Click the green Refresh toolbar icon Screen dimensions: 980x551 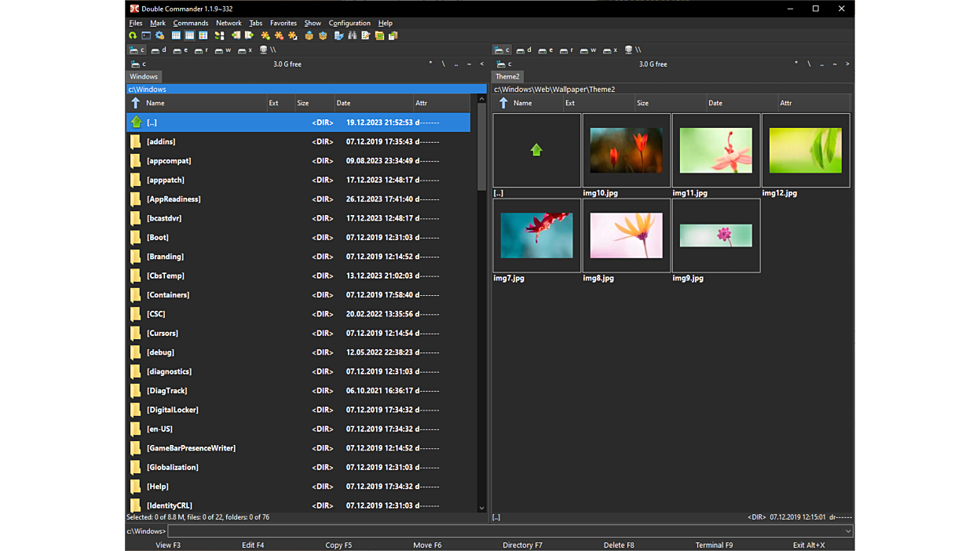tap(133, 36)
